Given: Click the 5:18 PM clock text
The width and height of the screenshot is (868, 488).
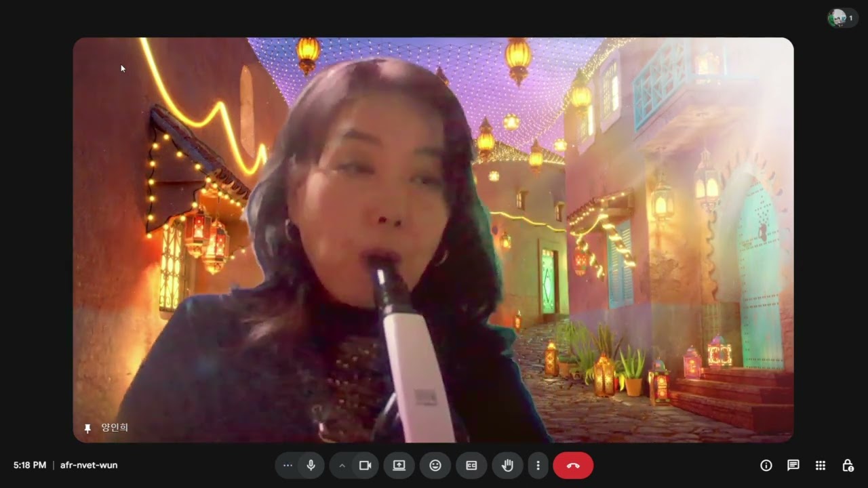Looking at the screenshot, I should click(x=30, y=465).
